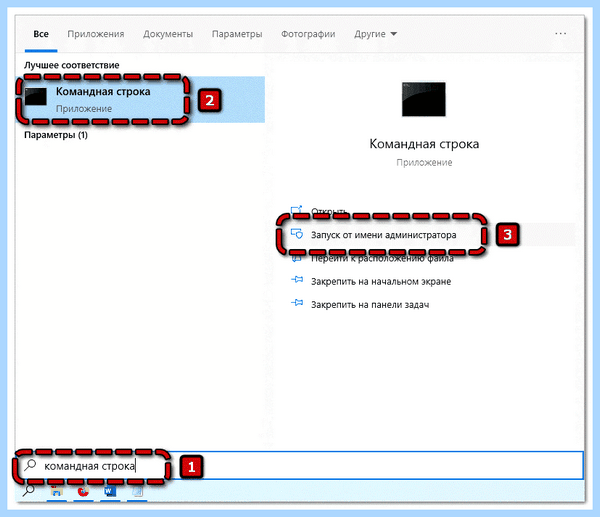
Task: Click the taskbar search magnifier icon
Action: pos(28,491)
